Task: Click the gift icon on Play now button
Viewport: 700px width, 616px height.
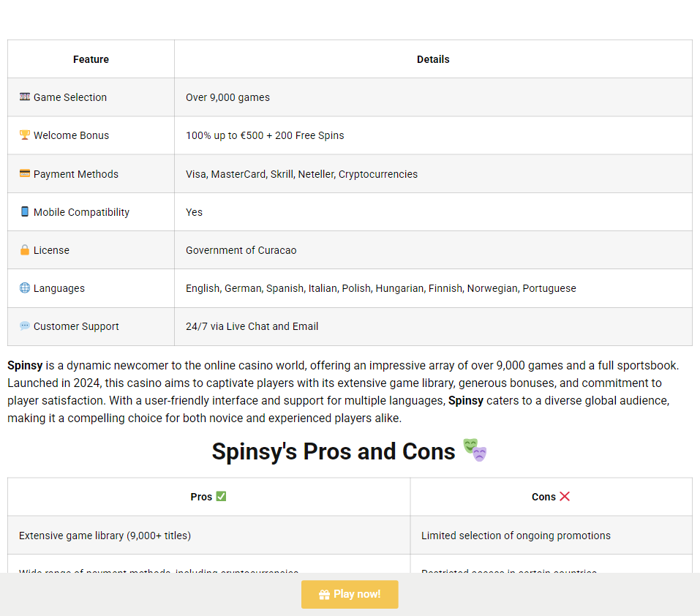Action: (324, 595)
